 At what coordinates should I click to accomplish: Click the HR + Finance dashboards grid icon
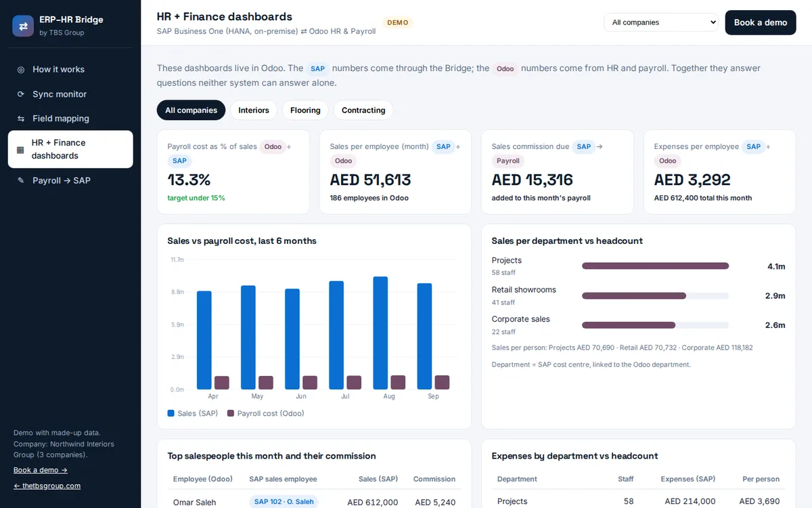(20, 149)
